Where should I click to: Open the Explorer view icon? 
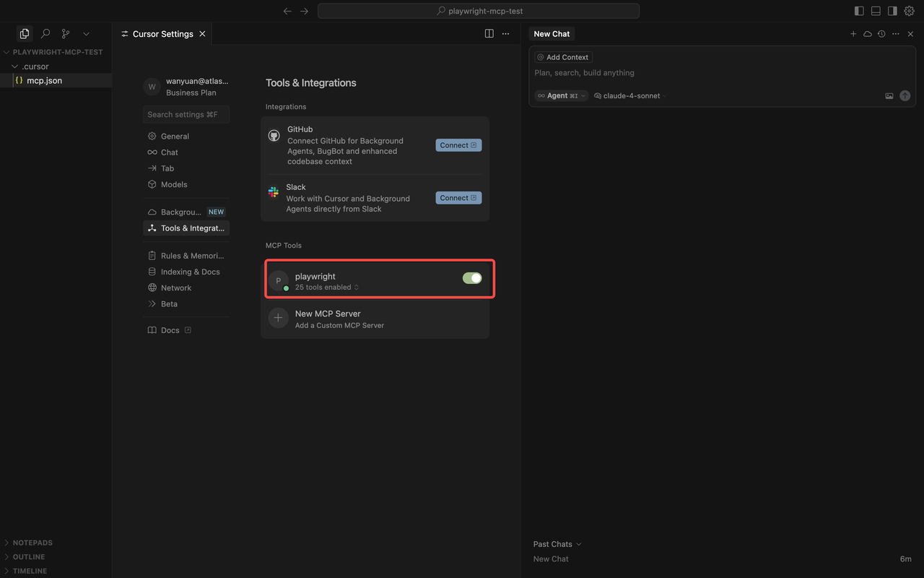[25, 33]
